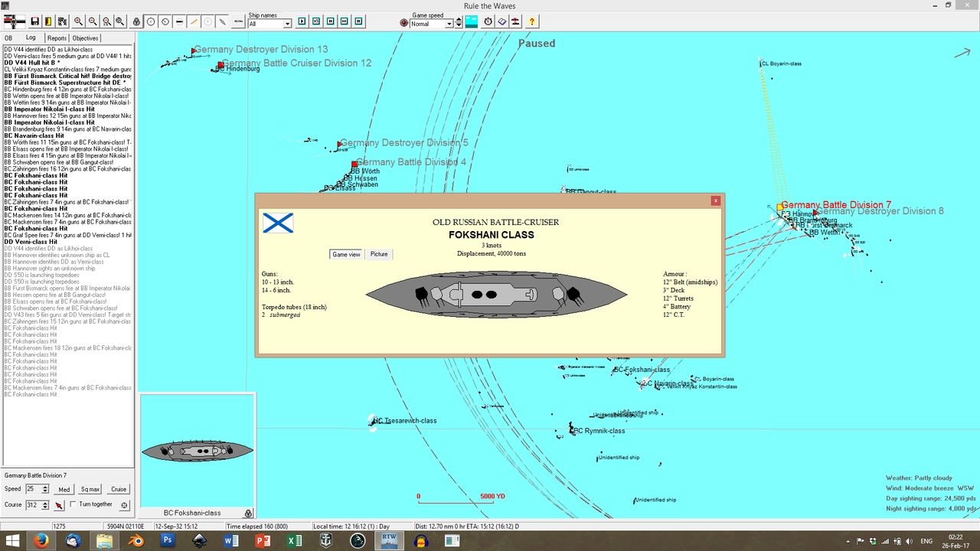Click the yellow question mark help icon
The height and width of the screenshot is (551, 980).
533,21
